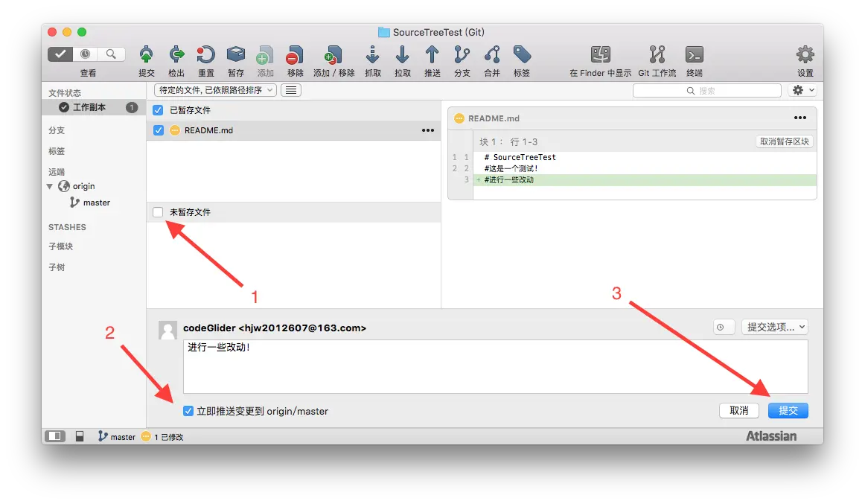Select the 远端 sidebar section
Screen dimensions: 865x504
coord(57,171)
